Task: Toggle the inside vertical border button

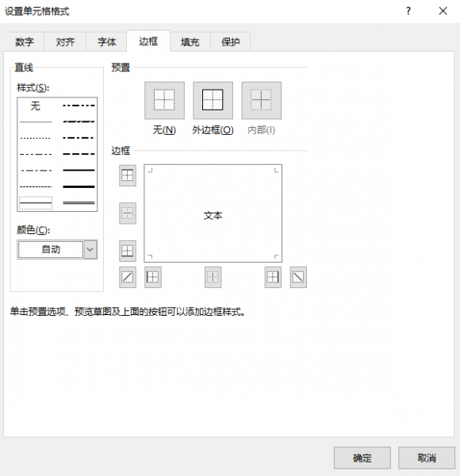Action: 213,277
